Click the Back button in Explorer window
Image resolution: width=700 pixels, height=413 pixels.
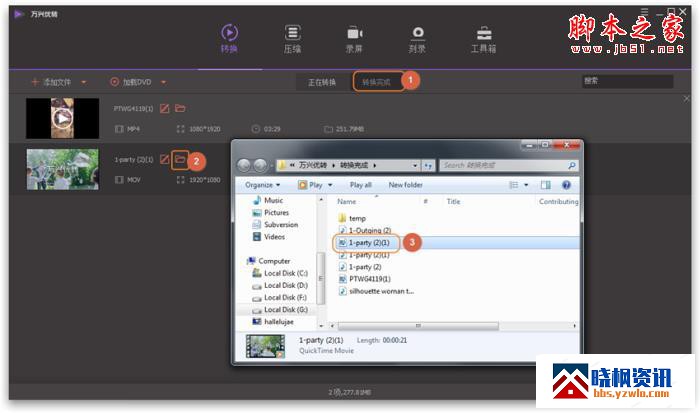click(244, 166)
